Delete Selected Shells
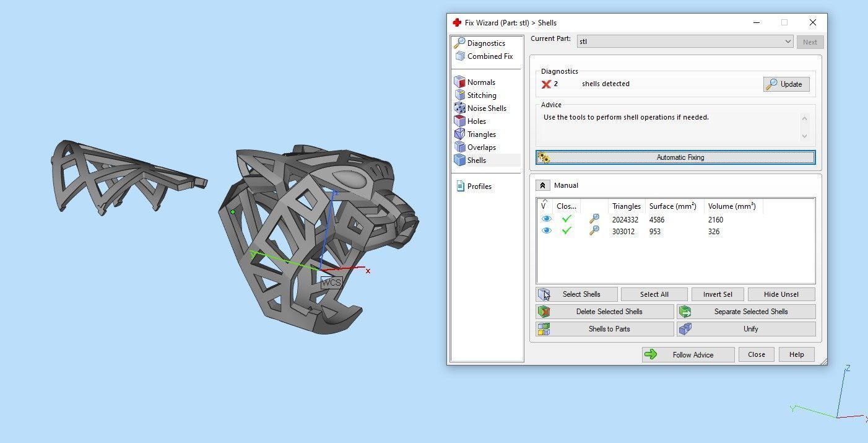The width and height of the screenshot is (868, 443). tap(605, 312)
